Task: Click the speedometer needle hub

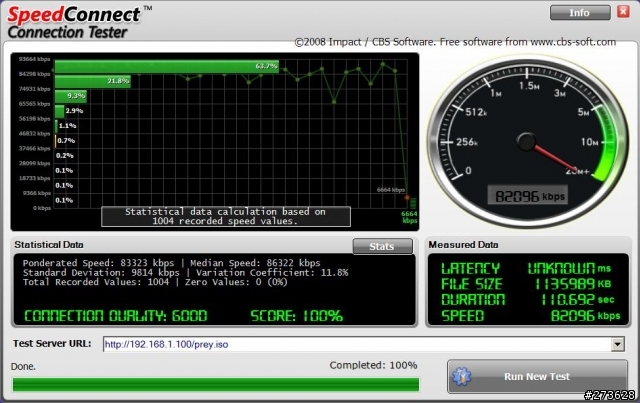Action: pos(526,142)
